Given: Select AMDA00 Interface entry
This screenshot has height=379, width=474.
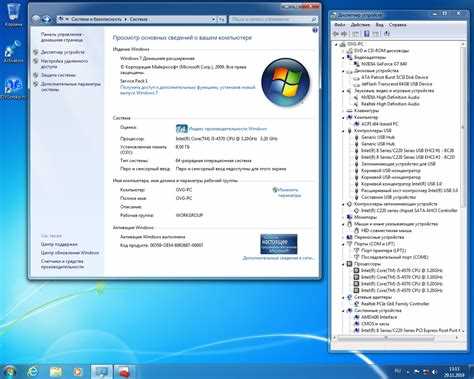Looking at the screenshot, I should [x=379, y=317].
